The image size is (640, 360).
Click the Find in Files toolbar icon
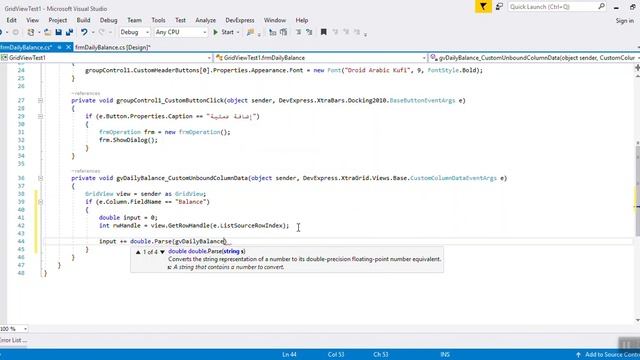point(251,32)
